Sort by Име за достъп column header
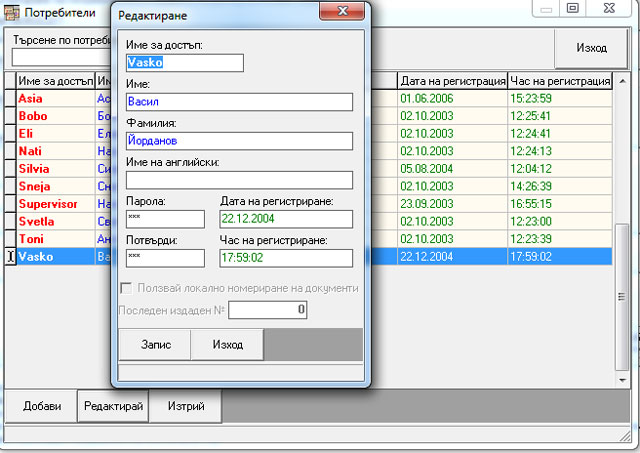 56,81
